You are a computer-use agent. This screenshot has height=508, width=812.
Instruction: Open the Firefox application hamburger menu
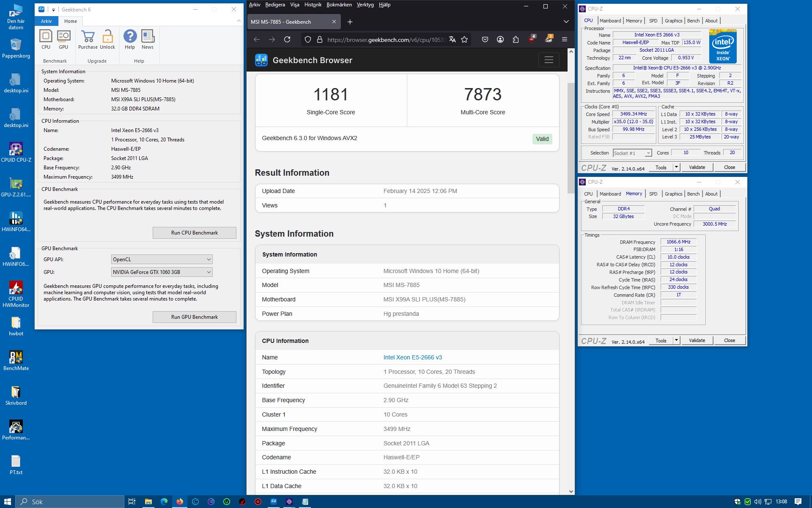(564, 39)
